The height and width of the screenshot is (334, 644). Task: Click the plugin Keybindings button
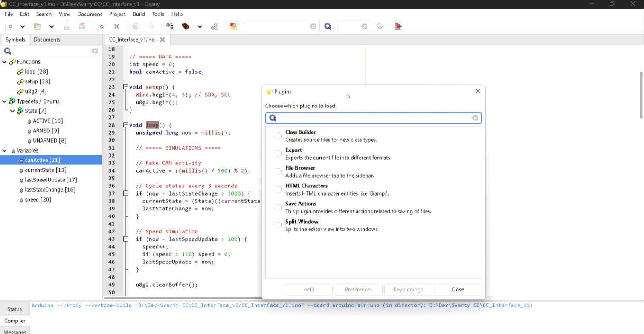coord(408,290)
